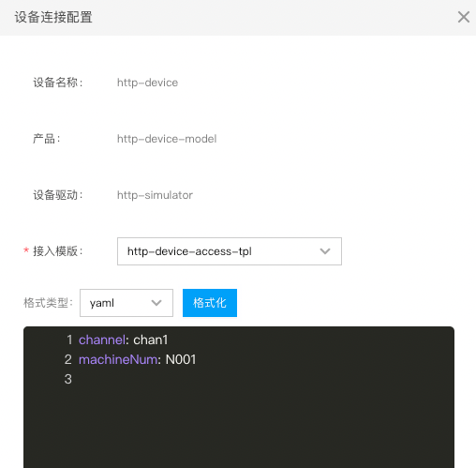Select line number 3 in editor gutter
This screenshot has height=468, width=476.
[68, 379]
